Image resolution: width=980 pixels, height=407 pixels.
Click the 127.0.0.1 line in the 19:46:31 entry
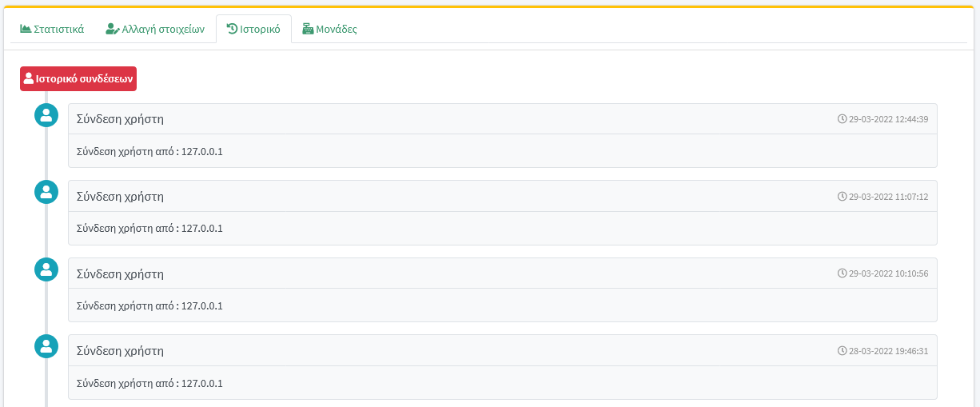click(149, 383)
